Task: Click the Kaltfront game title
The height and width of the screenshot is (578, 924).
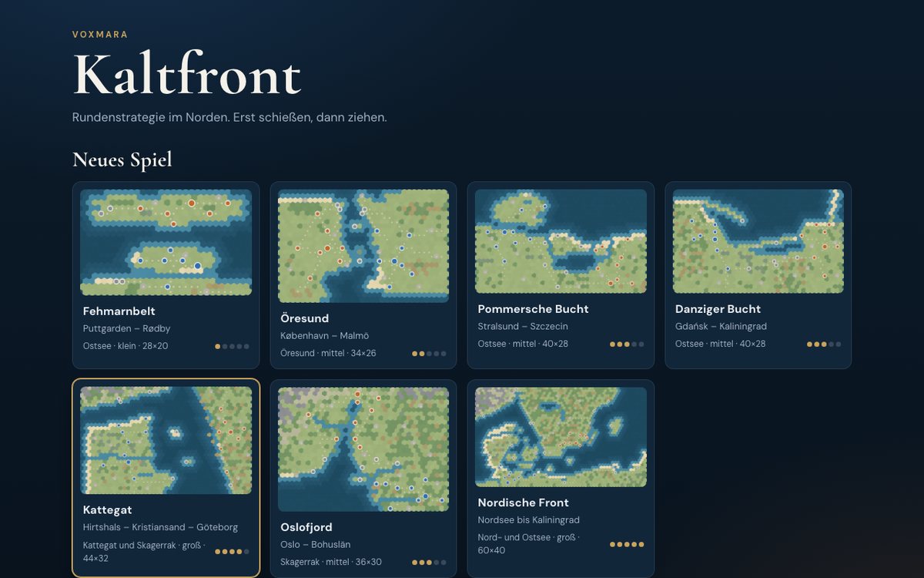Action: pos(186,75)
